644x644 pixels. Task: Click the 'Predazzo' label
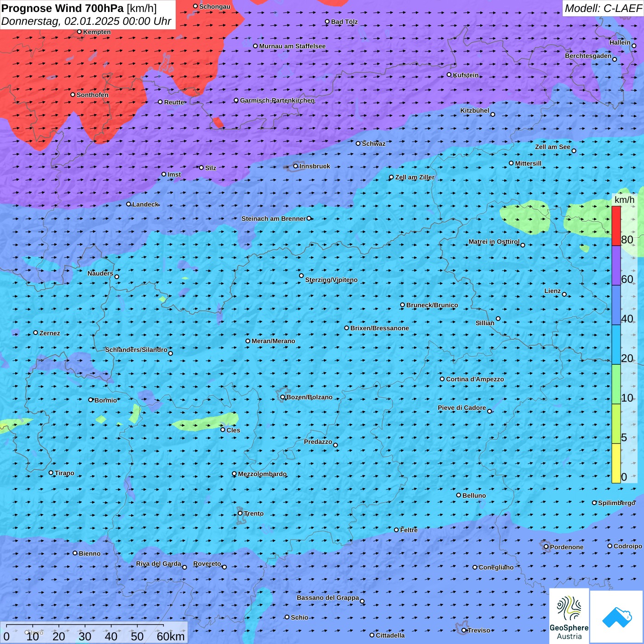coord(318,442)
